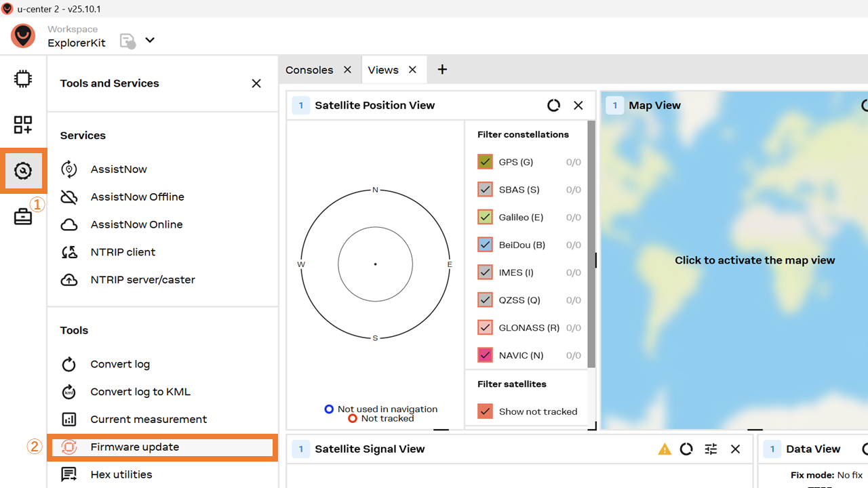The height and width of the screenshot is (488, 868).
Task: Launch AssistNow Offline service
Action: click(137, 197)
